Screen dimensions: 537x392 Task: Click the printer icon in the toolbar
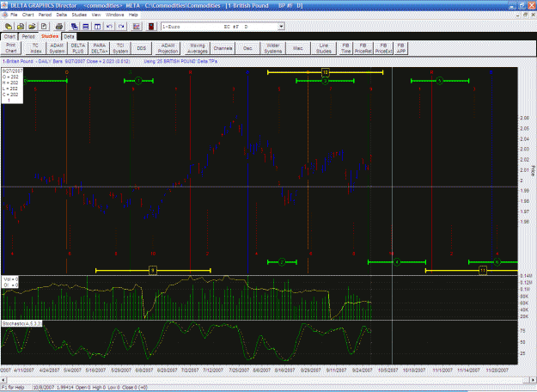[59, 27]
